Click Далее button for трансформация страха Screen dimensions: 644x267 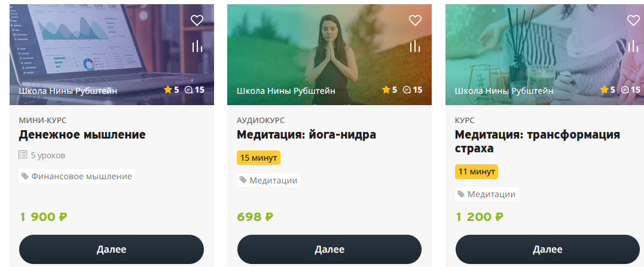pyautogui.click(x=548, y=249)
